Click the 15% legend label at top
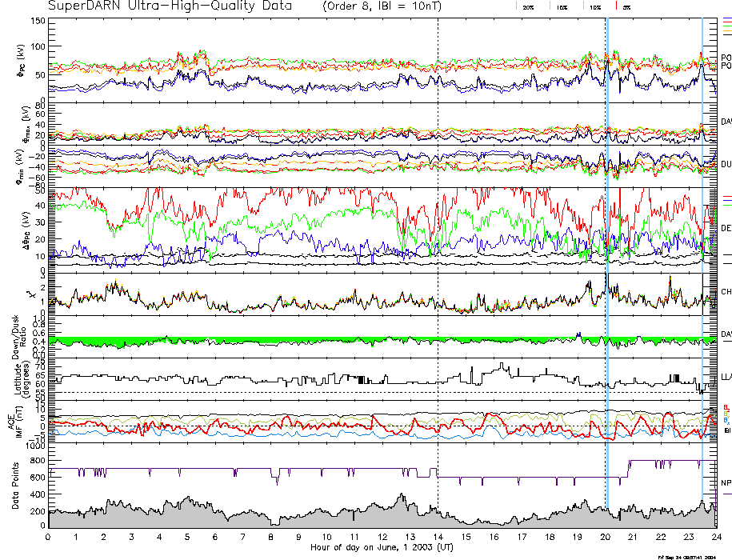 (x=562, y=7)
